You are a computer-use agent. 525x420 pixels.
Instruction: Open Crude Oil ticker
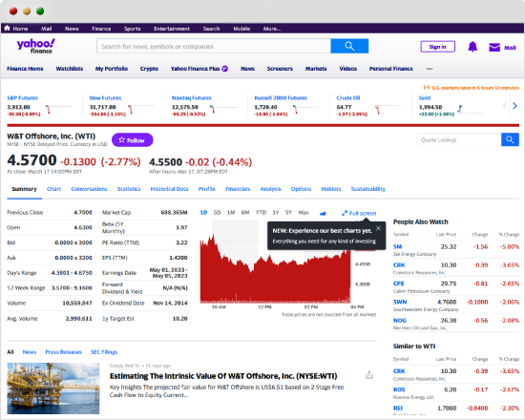(x=348, y=97)
